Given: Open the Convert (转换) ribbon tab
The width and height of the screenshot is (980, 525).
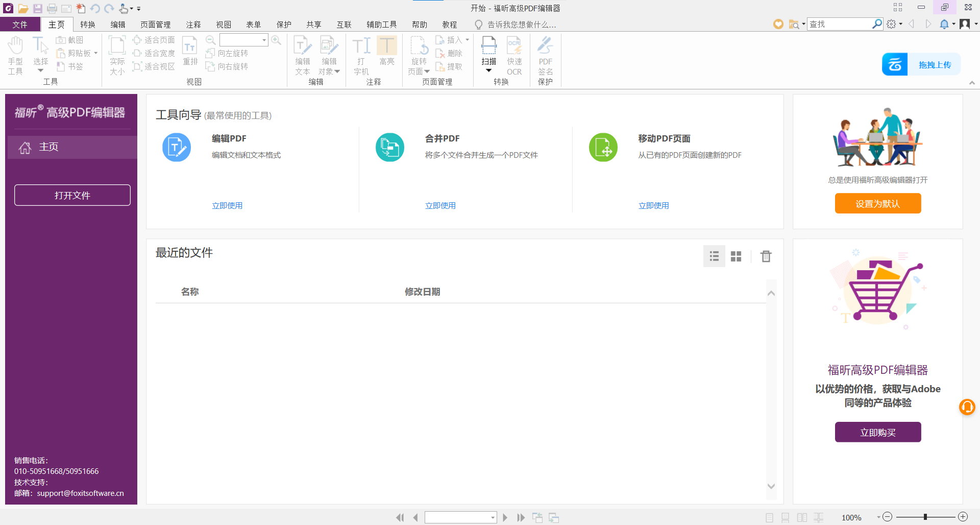Looking at the screenshot, I should pyautogui.click(x=87, y=25).
